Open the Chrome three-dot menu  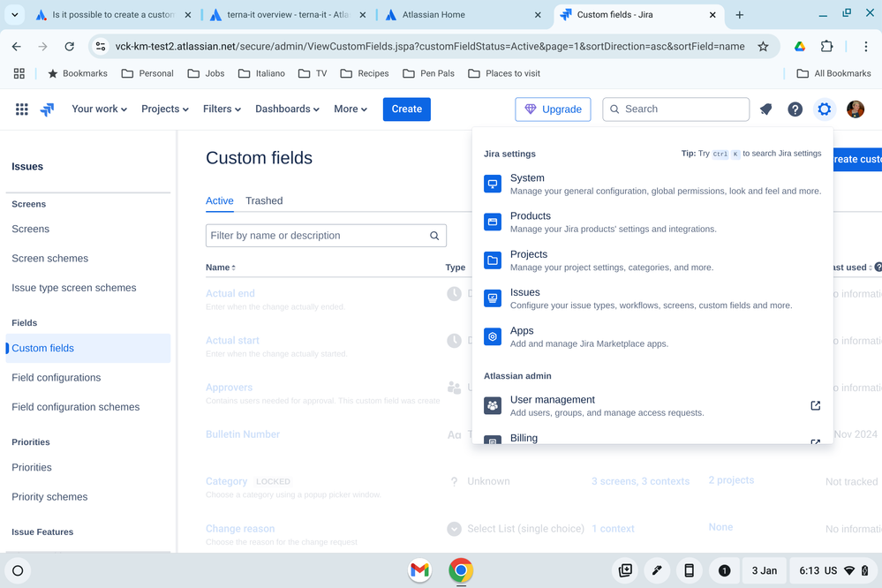866,47
